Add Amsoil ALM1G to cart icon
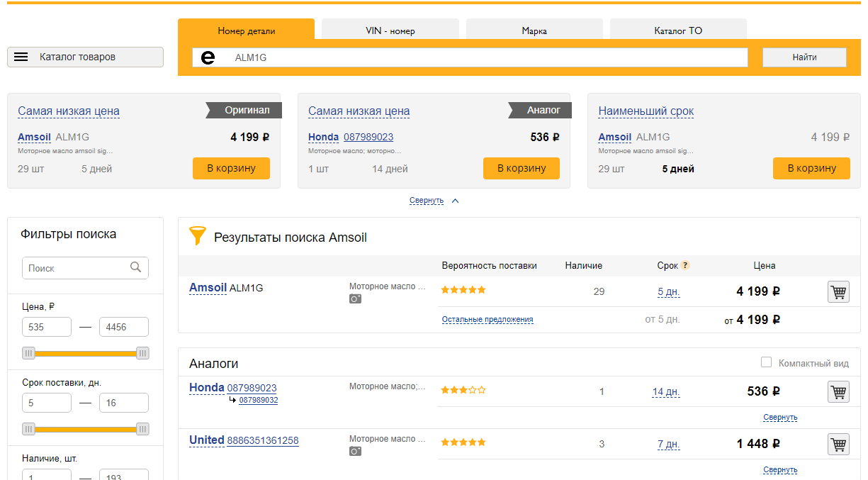Screen dimensions: 868x480 tap(838, 291)
